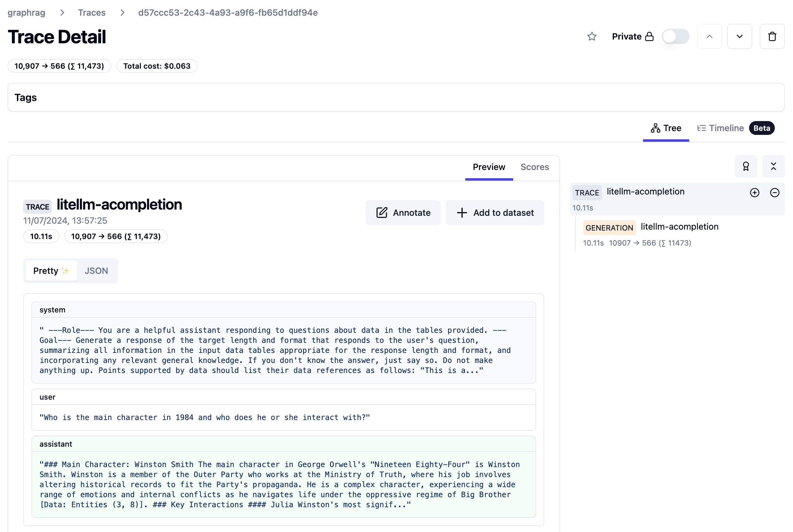Click Add to dataset button

(495, 213)
